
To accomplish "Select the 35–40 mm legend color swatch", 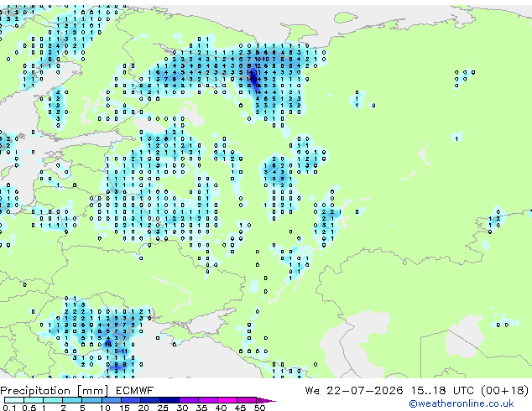I will (x=207, y=400).
